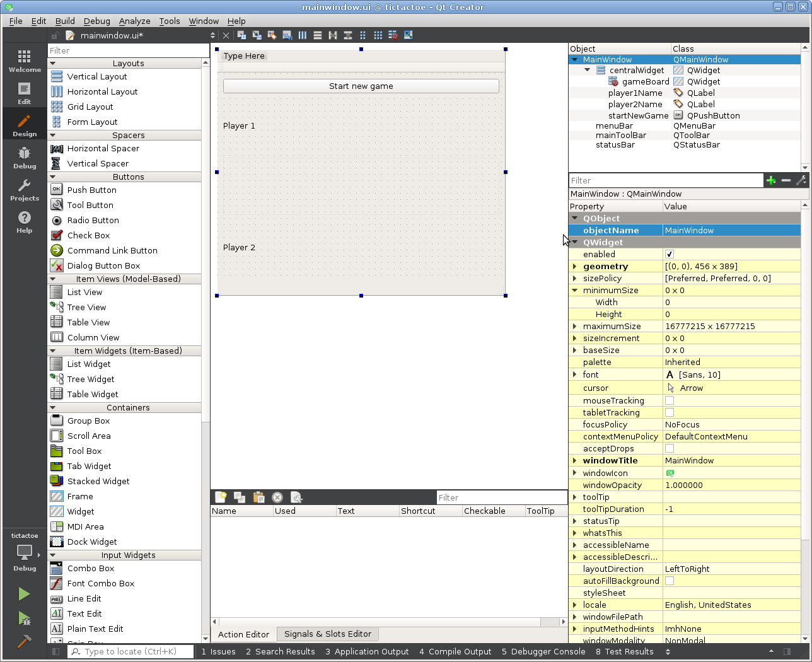Open the Application Output pane
Screen dimensions: 812x662
[367, 652]
